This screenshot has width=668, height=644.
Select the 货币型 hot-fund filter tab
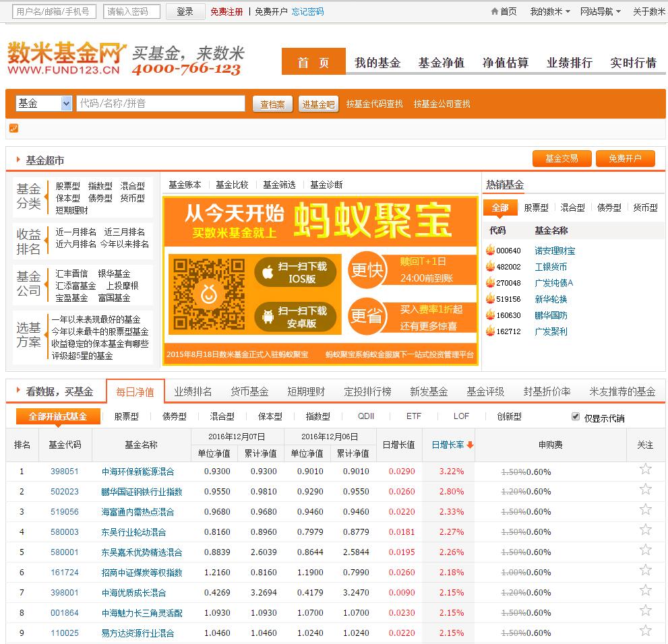[646, 207]
